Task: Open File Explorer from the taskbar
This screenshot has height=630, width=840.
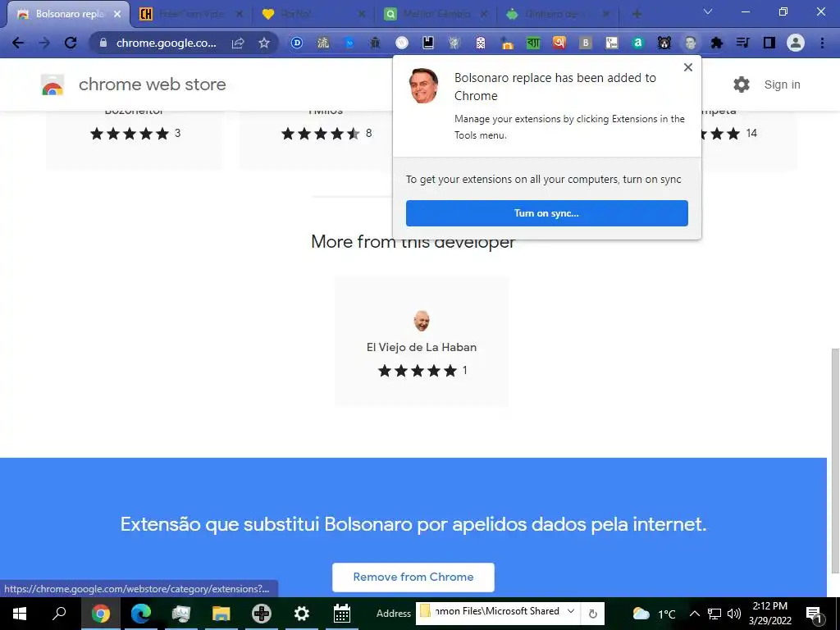Action: click(221, 614)
